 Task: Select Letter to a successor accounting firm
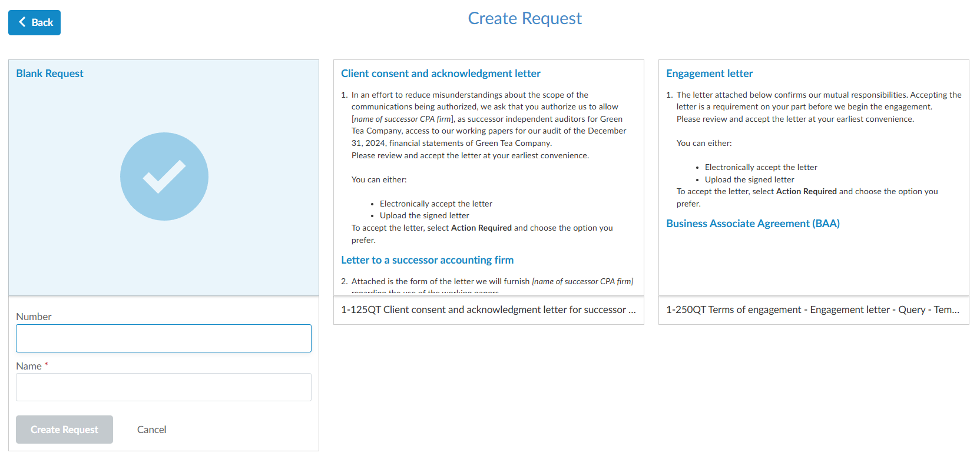(x=428, y=260)
